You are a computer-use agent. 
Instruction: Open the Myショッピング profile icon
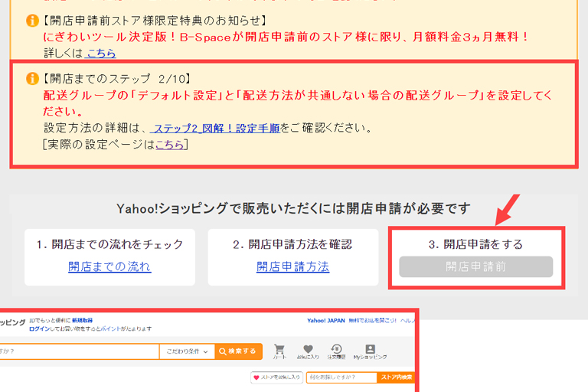370,352
